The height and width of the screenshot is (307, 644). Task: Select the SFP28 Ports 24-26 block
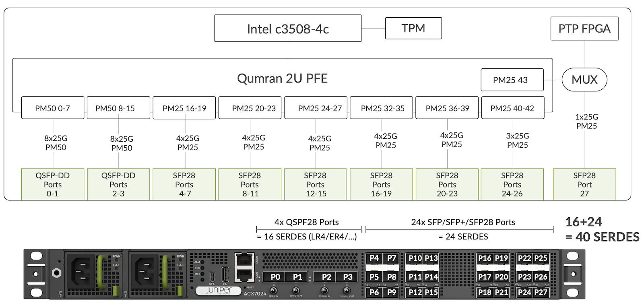point(512,184)
